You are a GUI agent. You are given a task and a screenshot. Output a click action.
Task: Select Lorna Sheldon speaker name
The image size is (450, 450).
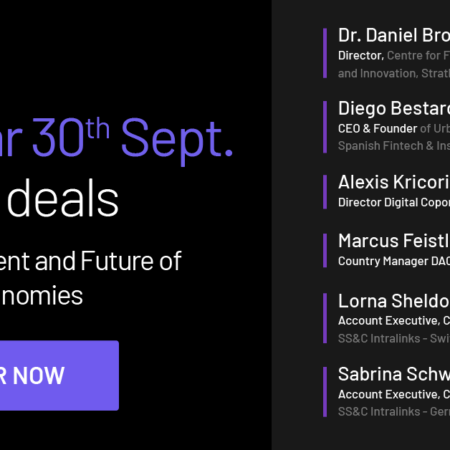click(x=394, y=301)
